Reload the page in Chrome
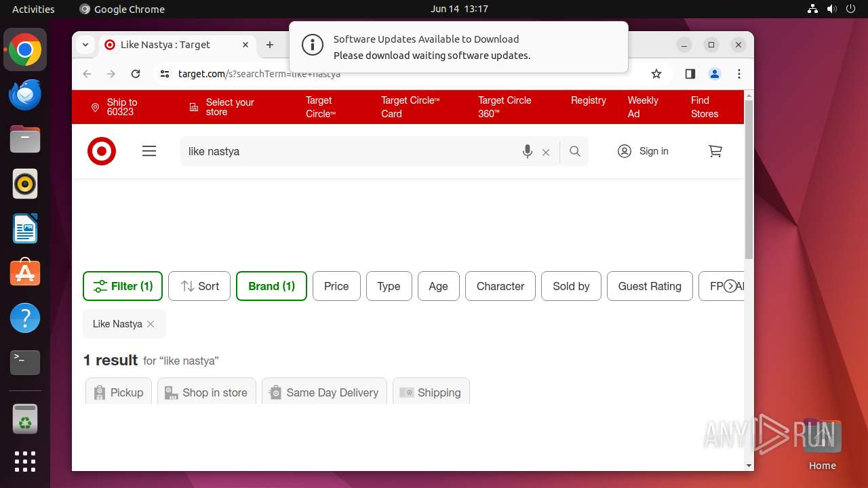This screenshot has height=488, width=868. tap(136, 74)
